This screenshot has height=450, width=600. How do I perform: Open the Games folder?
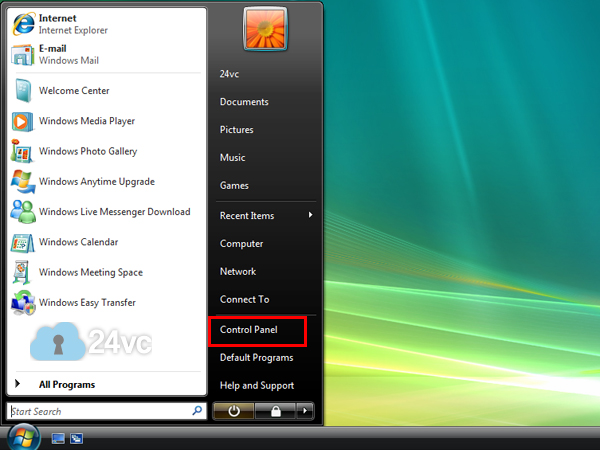[234, 186]
